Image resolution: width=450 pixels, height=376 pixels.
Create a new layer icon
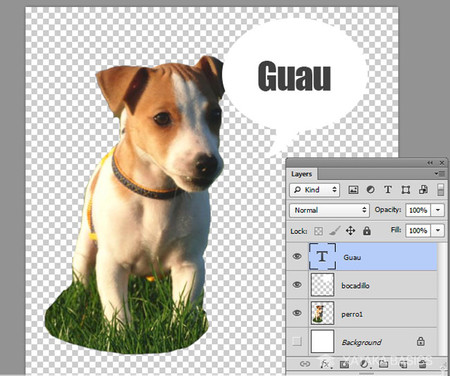coord(403,364)
